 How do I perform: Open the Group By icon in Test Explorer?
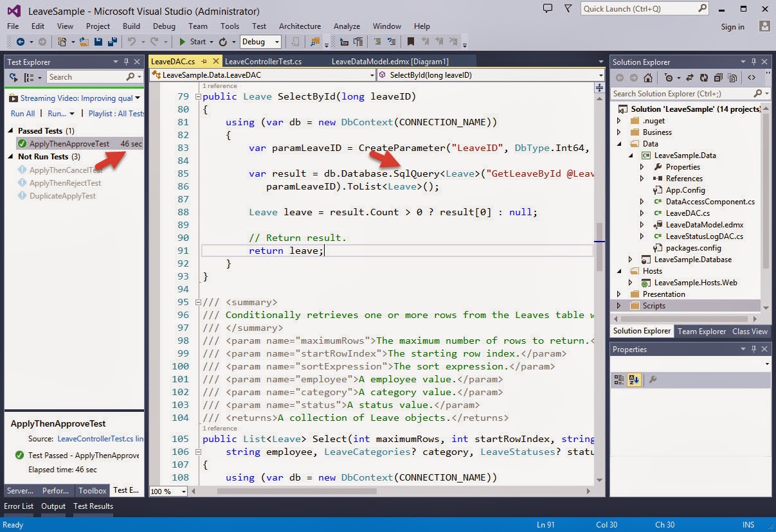coord(29,77)
